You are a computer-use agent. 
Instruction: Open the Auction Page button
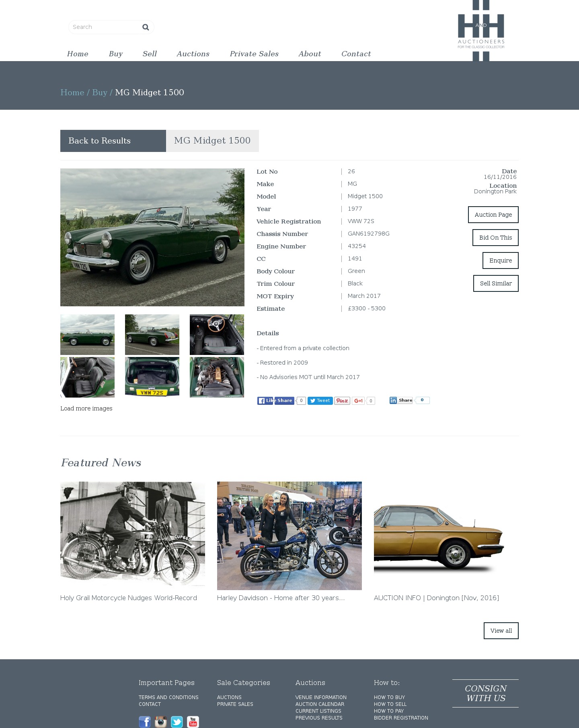click(493, 215)
